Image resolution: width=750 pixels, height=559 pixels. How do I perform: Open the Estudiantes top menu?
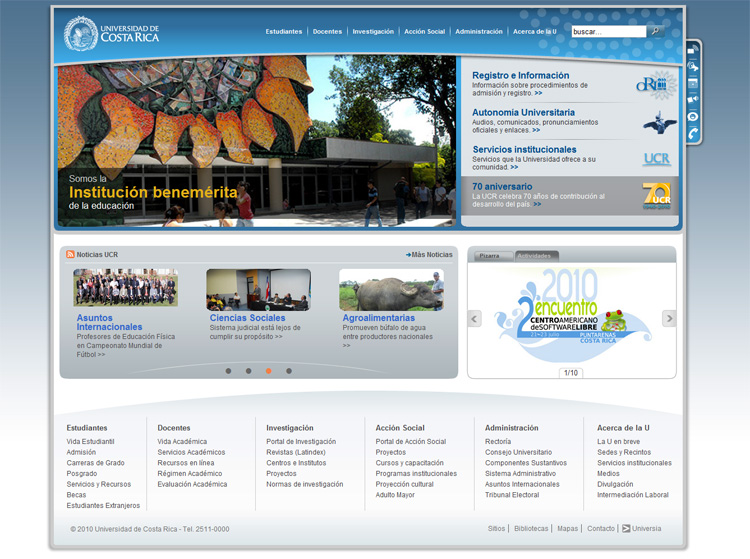pyautogui.click(x=284, y=32)
